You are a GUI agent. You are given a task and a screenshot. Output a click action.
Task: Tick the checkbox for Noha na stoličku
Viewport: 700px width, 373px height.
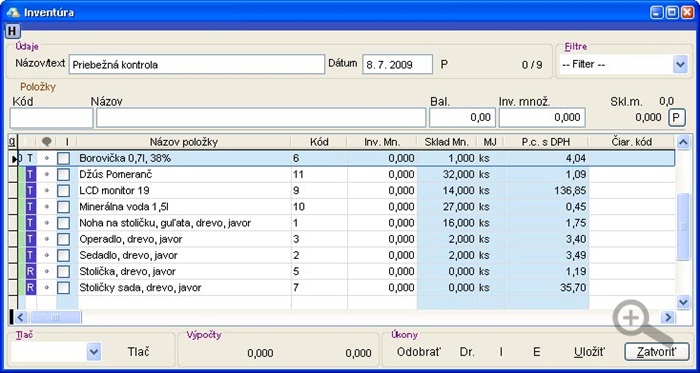[x=63, y=223]
